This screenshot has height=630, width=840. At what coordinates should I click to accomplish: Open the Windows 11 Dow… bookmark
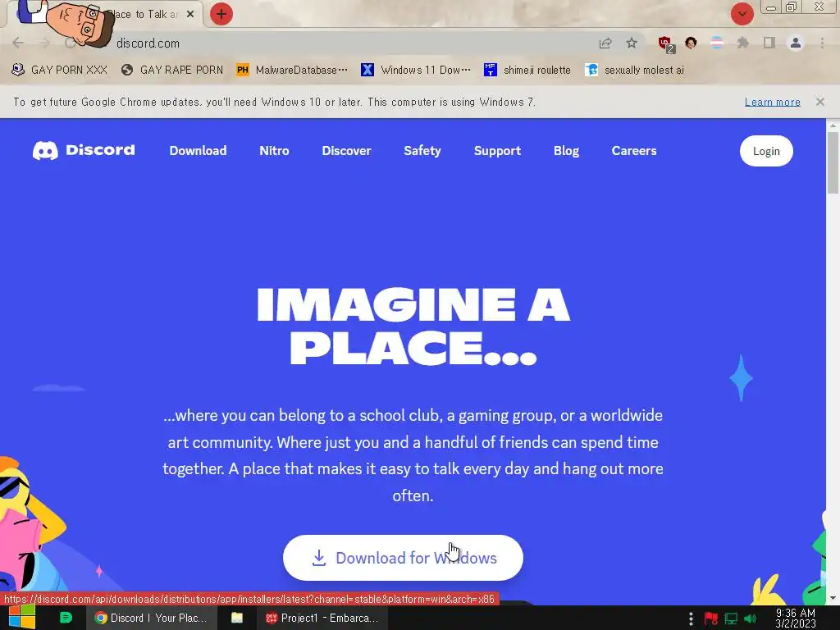[416, 71]
